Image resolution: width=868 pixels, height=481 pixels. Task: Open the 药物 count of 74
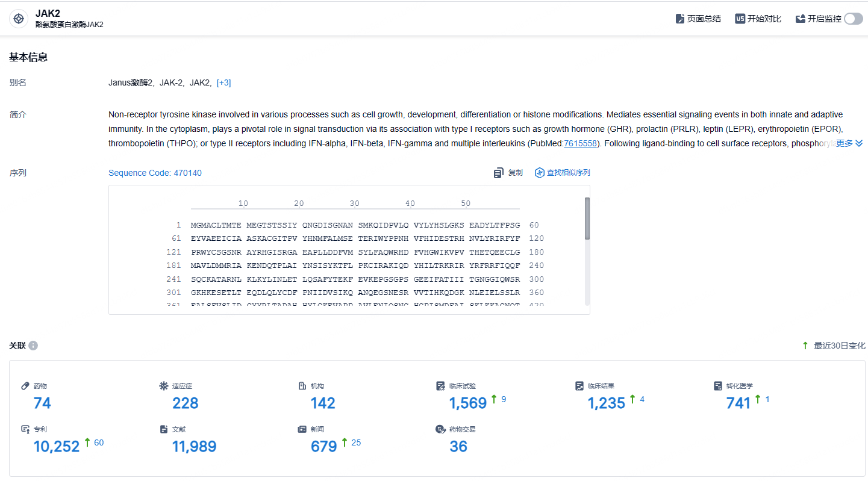click(42, 403)
